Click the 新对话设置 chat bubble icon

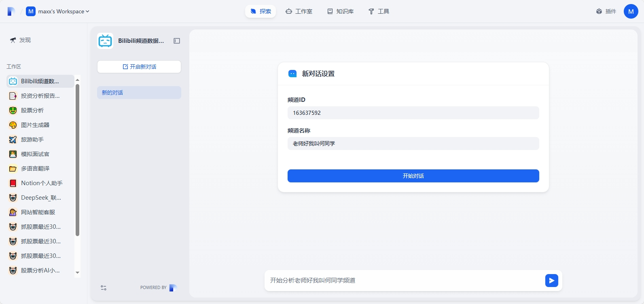pos(292,74)
